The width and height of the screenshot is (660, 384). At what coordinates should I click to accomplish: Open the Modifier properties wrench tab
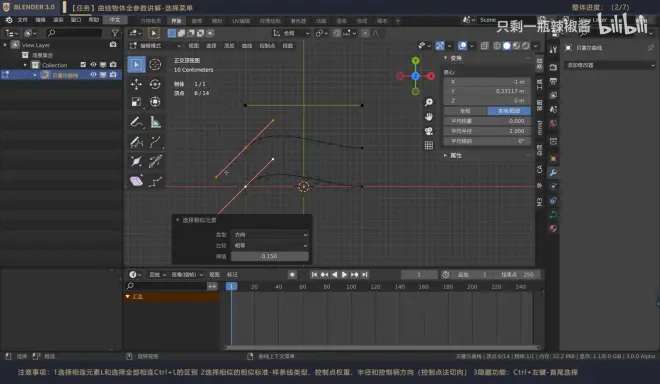click(x=553, y=173)
